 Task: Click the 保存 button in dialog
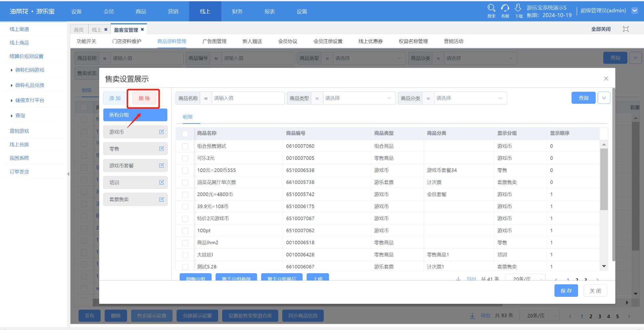tap(566, 291)
